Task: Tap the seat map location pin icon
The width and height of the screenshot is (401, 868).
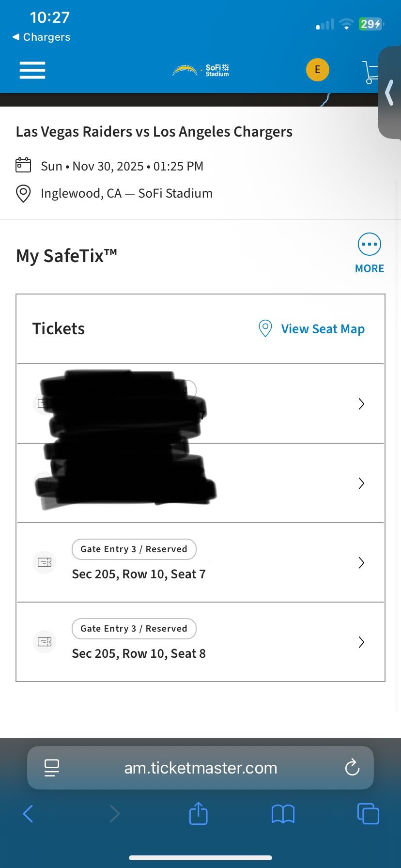Action: tap(265, 328)
